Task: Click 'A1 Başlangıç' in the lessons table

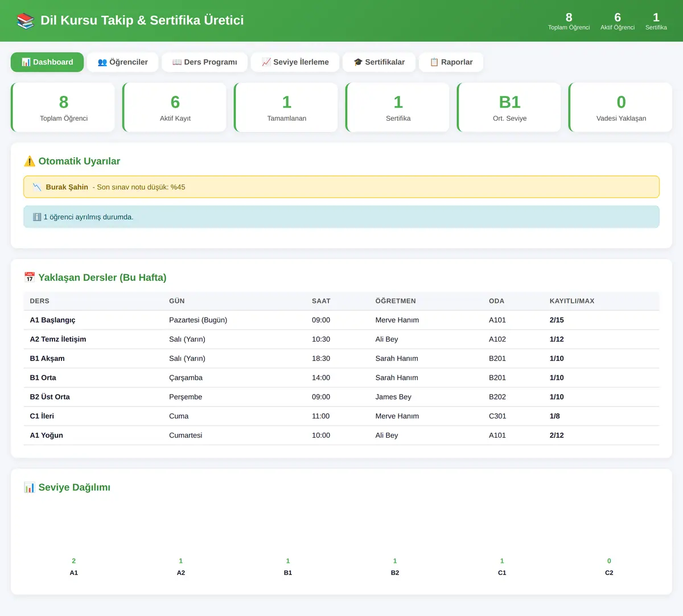Action: pos(52,320)
